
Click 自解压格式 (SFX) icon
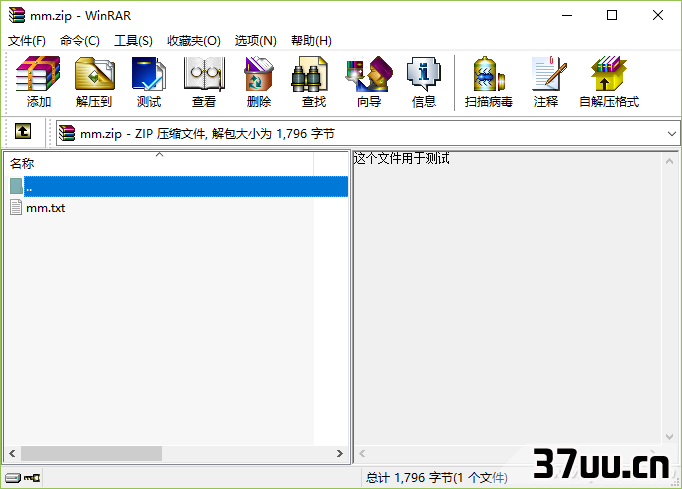[x=609, y=81]
